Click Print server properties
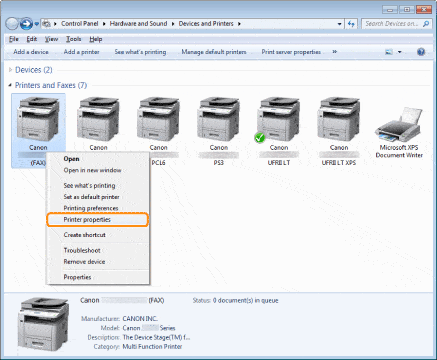 click(x=291, y=52)
